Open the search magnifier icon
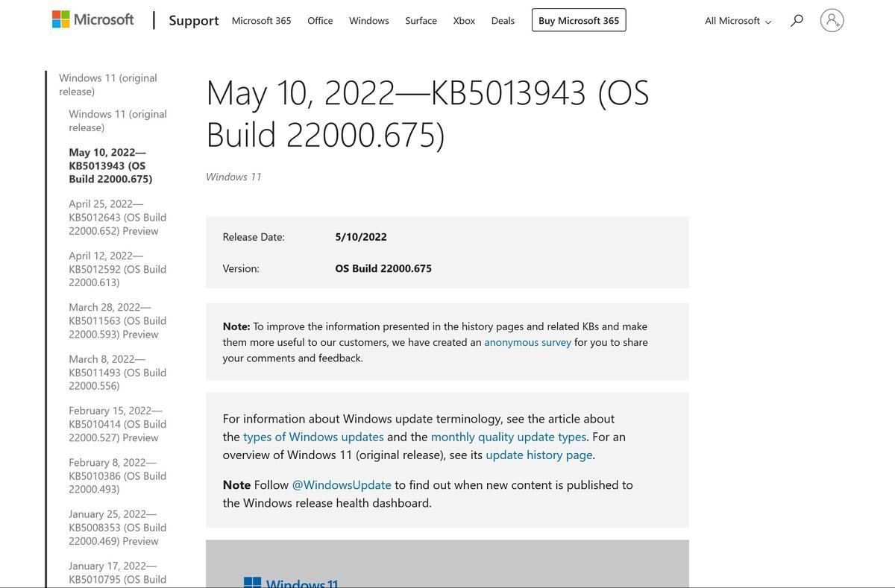895x588 pixels. pos(797,20)
